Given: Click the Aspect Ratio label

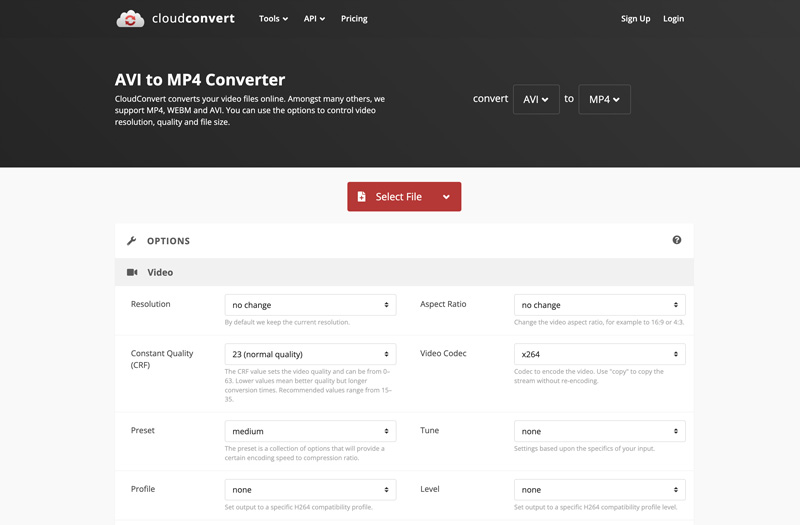Looking at the screenshot, I should [x=443, y=304].
